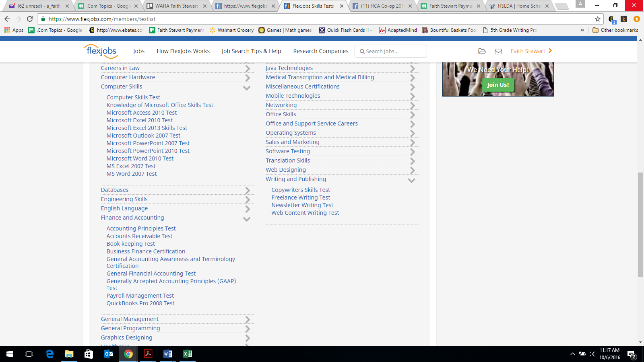Viewport: 644px width, 362px height.
Task: Open File Explorer from taskbar
Action: pyautogui.click(x=69, y=354)
